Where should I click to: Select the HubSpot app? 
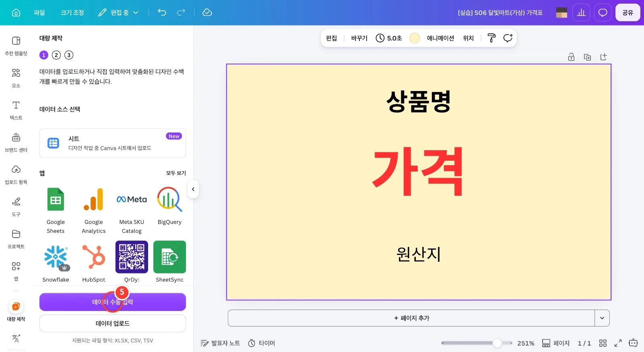click(x=94, y=262)
